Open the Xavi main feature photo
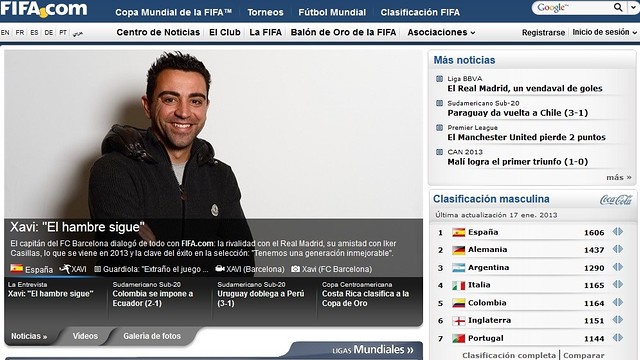The image size is (640, 360). (213, 134)
